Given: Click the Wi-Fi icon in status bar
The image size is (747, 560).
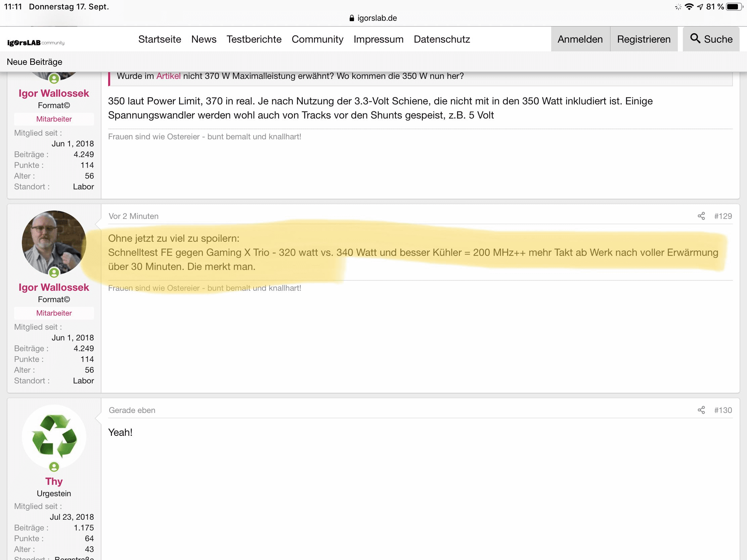Looking at the screenshot, I should tap(689, 7).
